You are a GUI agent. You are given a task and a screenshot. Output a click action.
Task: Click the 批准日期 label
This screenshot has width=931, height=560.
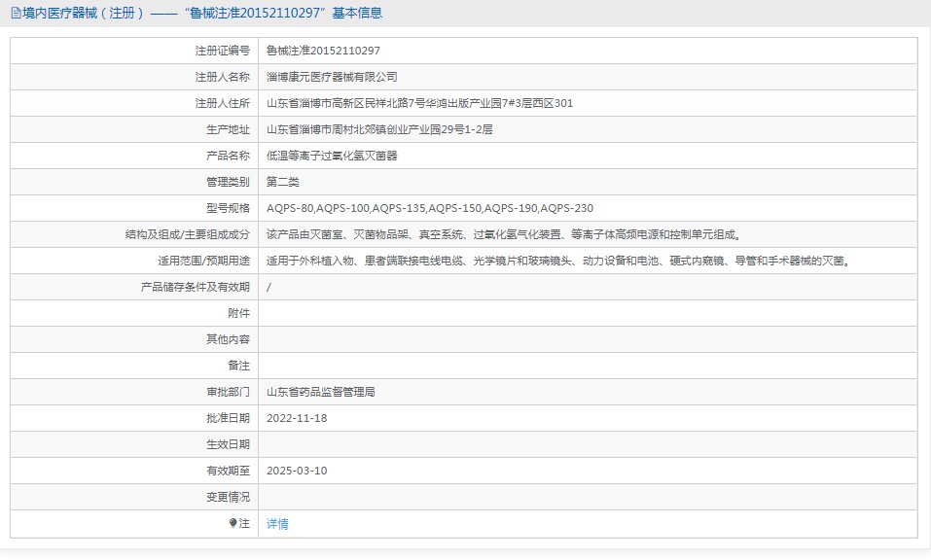228,418
